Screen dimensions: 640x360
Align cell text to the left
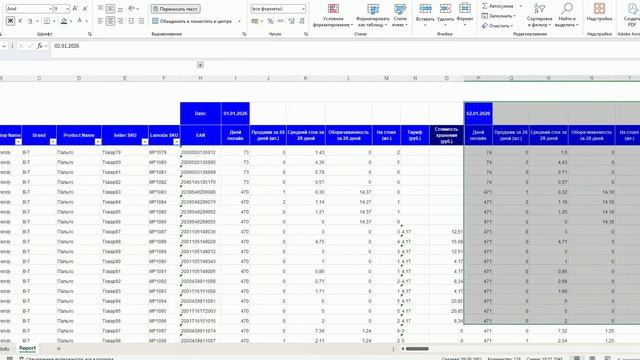click(x=100, y=21)
